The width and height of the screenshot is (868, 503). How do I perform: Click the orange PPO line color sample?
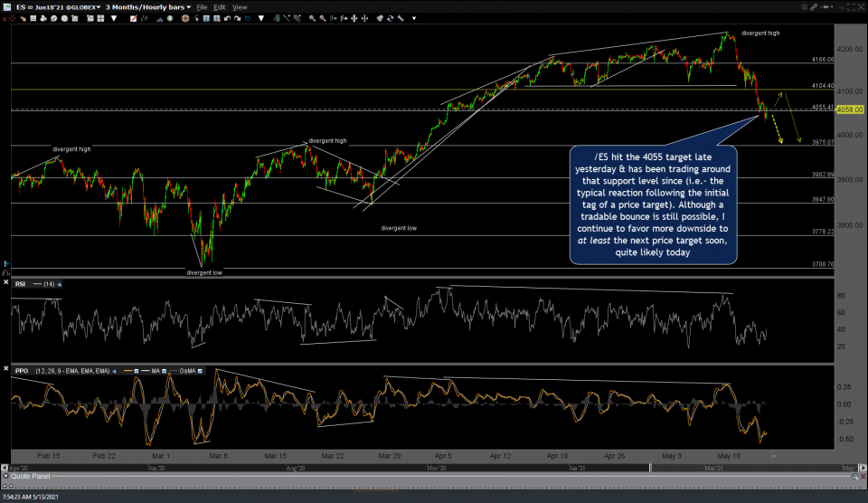pos(128,371)
